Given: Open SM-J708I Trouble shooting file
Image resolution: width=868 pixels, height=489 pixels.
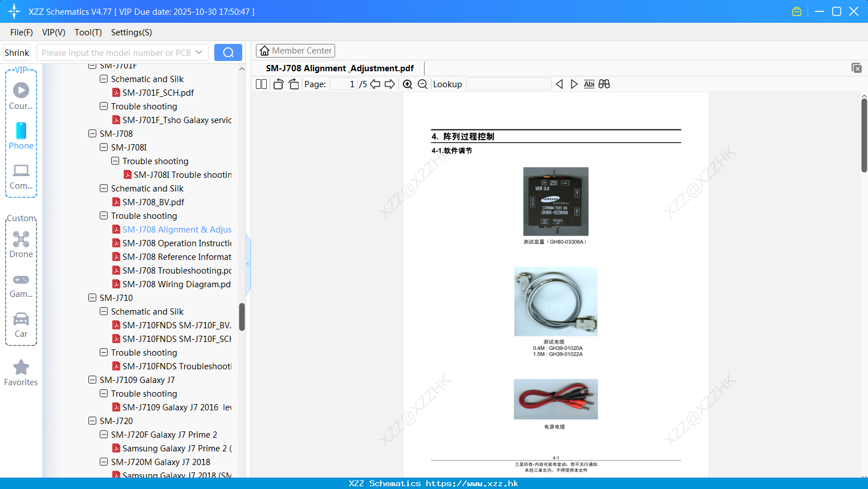Looking at the screenshot, I should tap(177, 174).
